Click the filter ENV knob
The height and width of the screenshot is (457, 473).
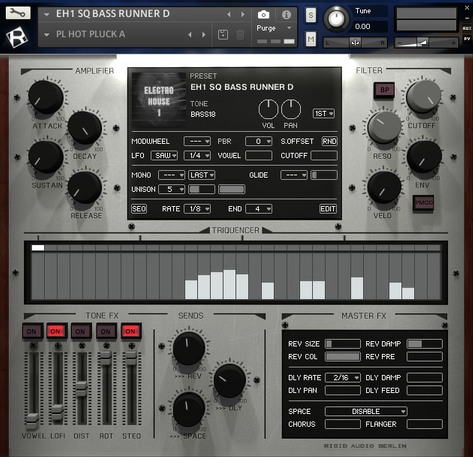424,157
